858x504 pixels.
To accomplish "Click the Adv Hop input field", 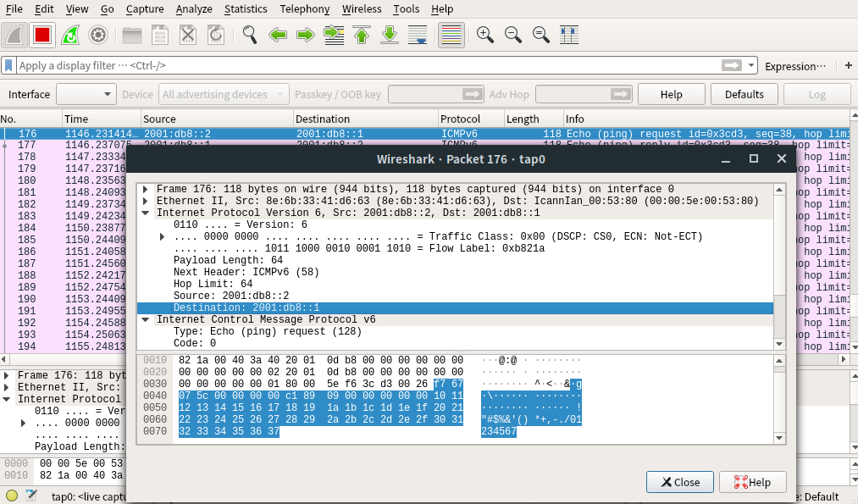I will tap(584, 94).
